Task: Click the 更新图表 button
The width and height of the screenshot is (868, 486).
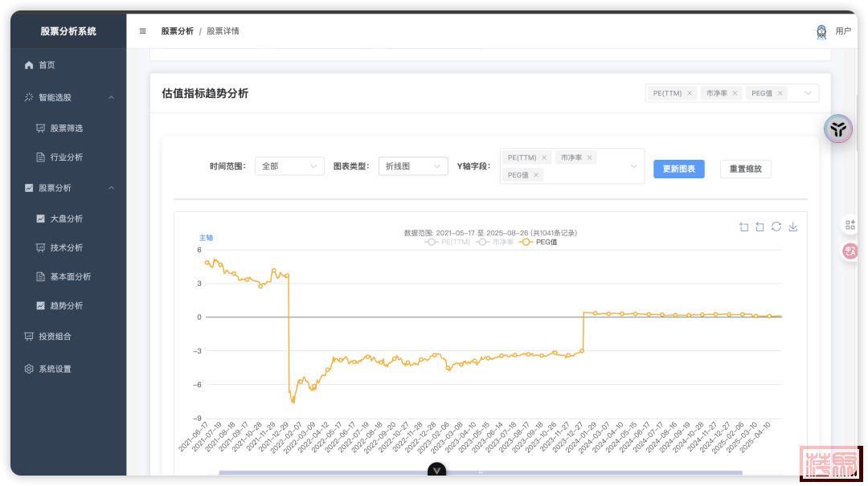Action: 678,169
